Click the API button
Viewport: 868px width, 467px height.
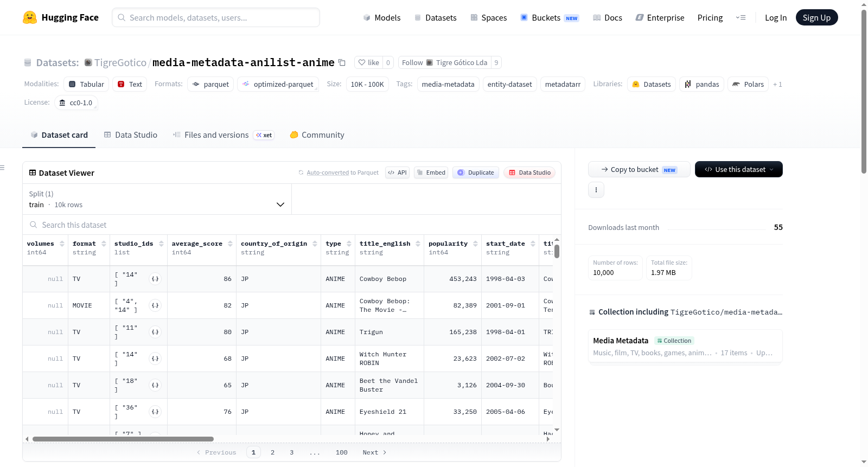[x=397, y=172]
